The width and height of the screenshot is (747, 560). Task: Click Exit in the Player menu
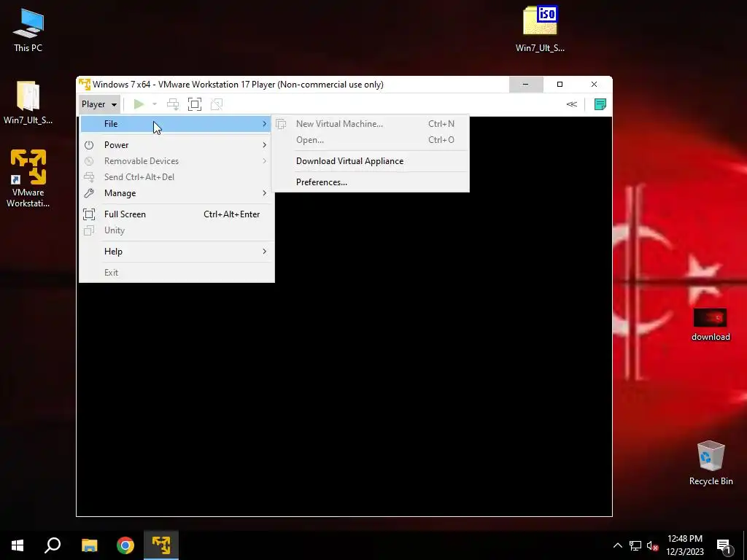click(177, 273)
